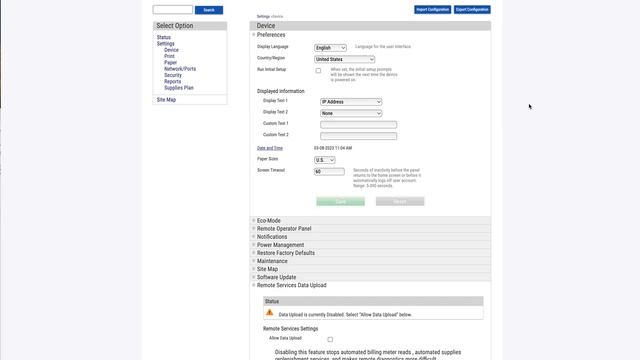Click the Displayed Information heading

point(281,91)
